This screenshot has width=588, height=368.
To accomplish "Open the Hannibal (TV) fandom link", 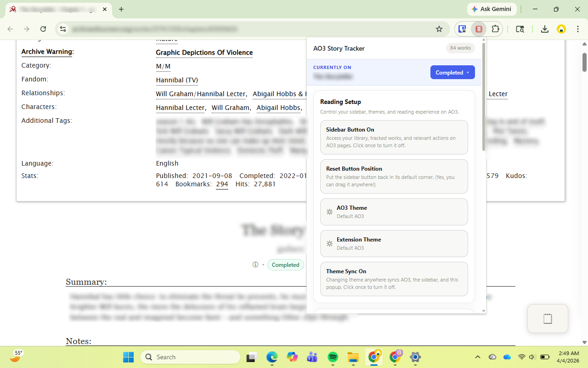I will 177,80.
